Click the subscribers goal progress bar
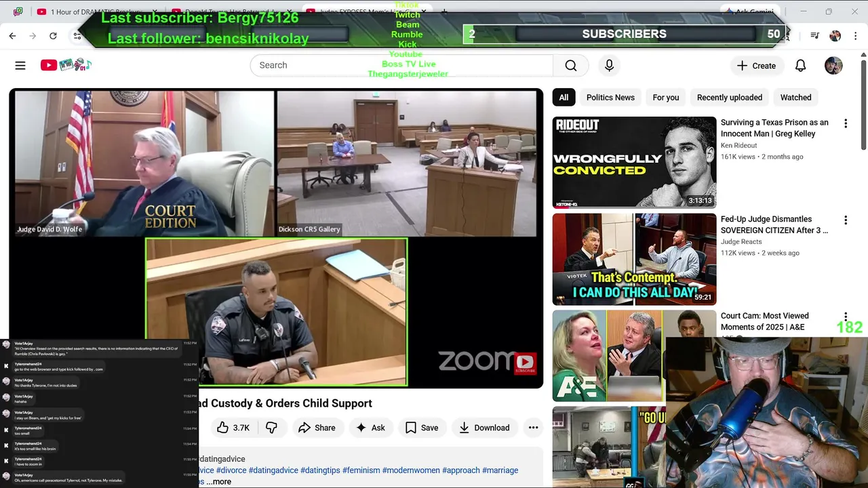868x488 pixels. [x=624, y=34]
